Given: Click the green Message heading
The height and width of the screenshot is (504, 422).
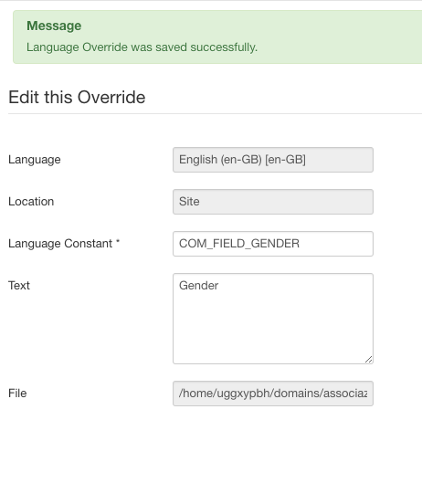Looking at the screenshot, I should (54, 26).
